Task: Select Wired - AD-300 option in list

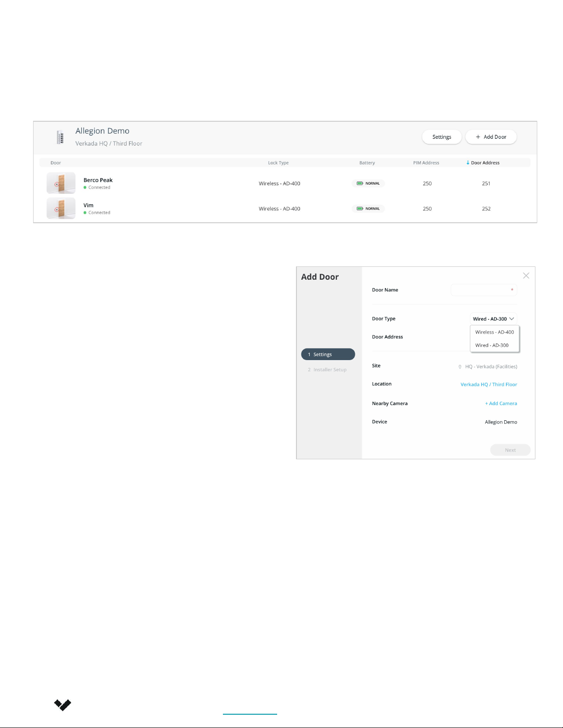Action: pyautogui.click(x=495, y=345)
